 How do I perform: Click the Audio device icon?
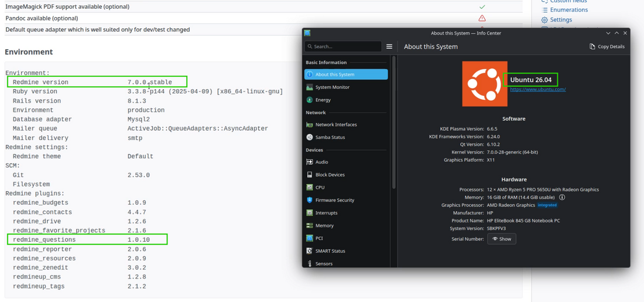[310, 162]
